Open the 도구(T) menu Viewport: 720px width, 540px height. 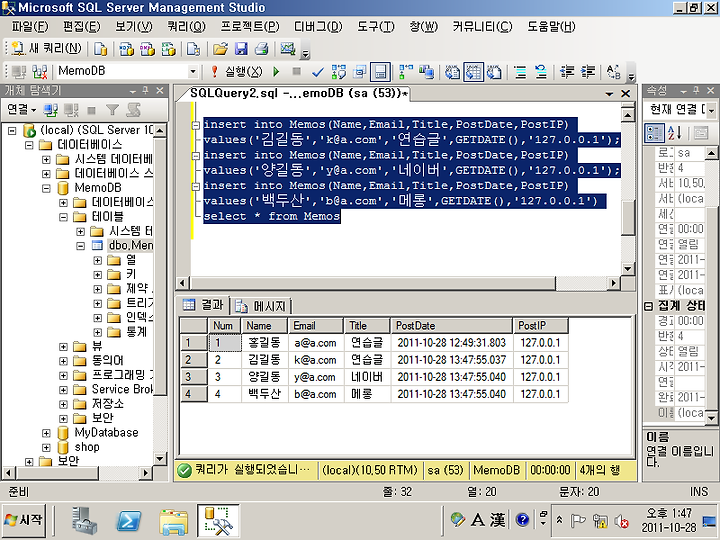(376, 27)
